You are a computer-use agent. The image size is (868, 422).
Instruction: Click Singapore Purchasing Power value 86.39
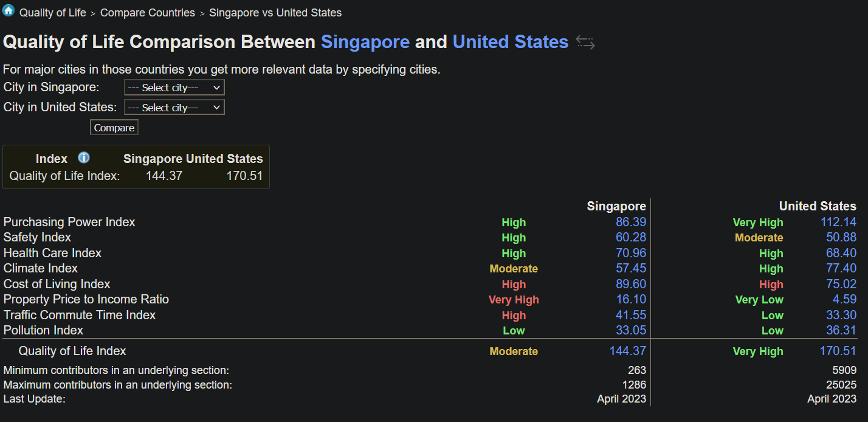[631, 222]
